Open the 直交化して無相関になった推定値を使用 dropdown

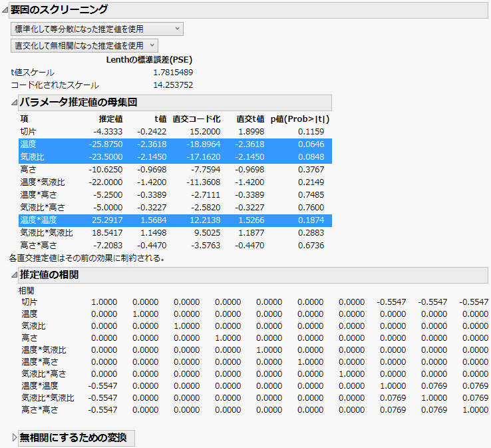click(x=84, y=46)
